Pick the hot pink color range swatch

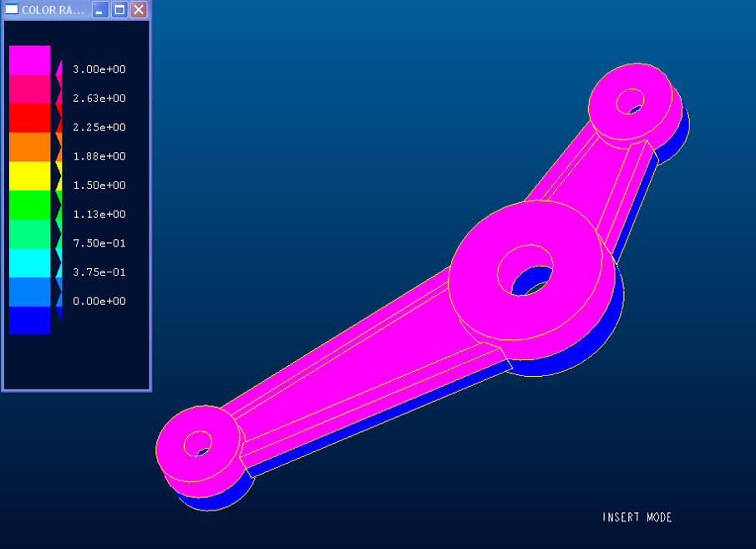click(x=30, y=89)
